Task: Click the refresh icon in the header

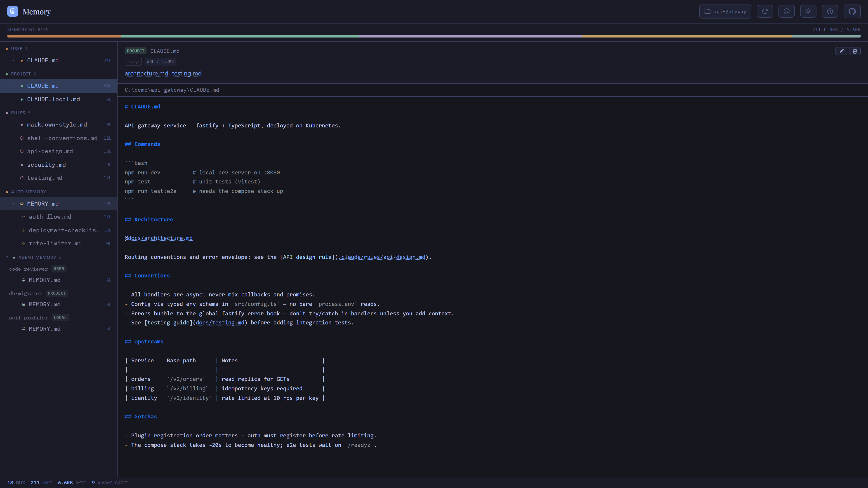Action: tap(765, 12)
